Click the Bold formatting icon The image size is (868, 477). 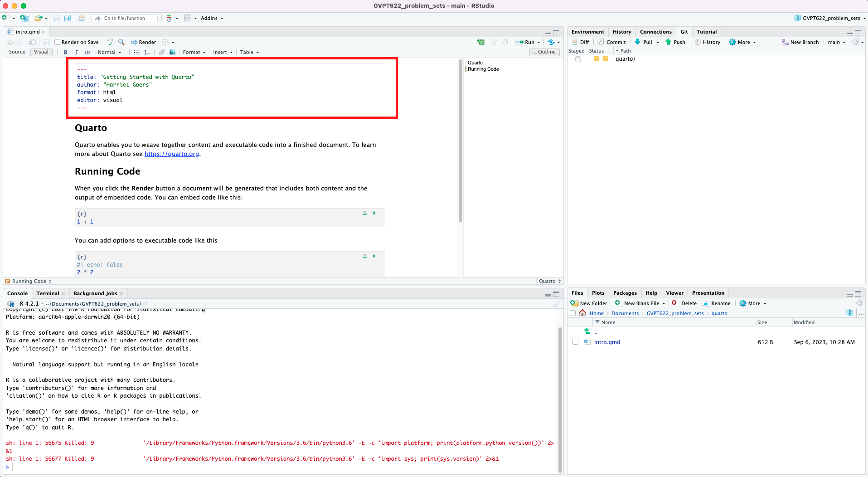pyautogui.click(x=66, y=53)
